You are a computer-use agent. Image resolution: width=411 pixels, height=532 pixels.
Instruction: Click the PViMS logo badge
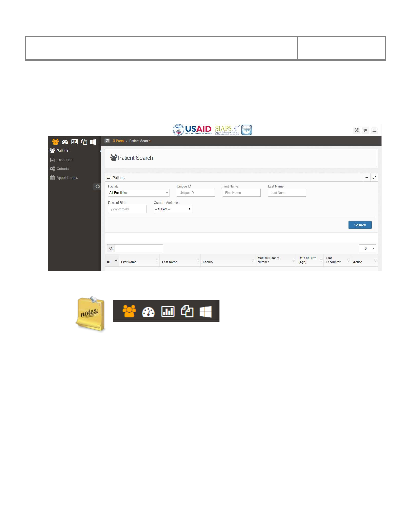(x=246, y=130)
